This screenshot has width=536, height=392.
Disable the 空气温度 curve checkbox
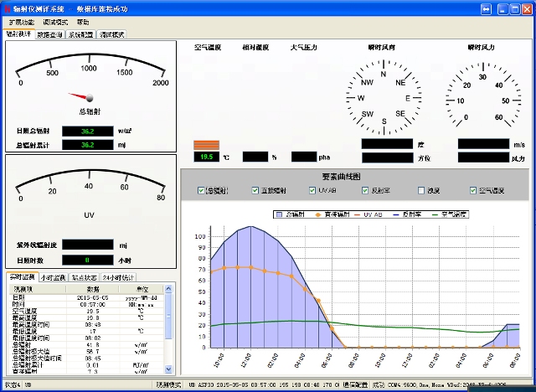coord(473,191)
